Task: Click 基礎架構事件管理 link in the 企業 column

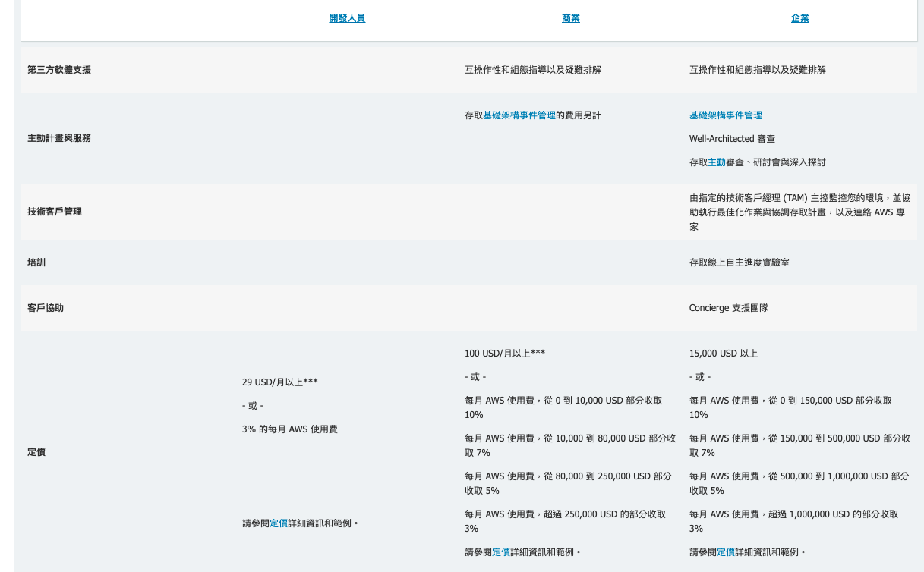Action: 726,115
